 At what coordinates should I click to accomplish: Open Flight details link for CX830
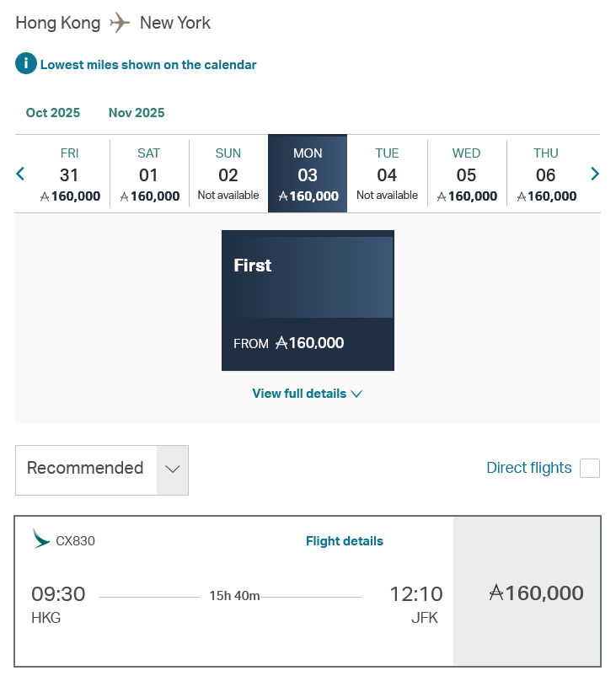[x=344, y=541]
